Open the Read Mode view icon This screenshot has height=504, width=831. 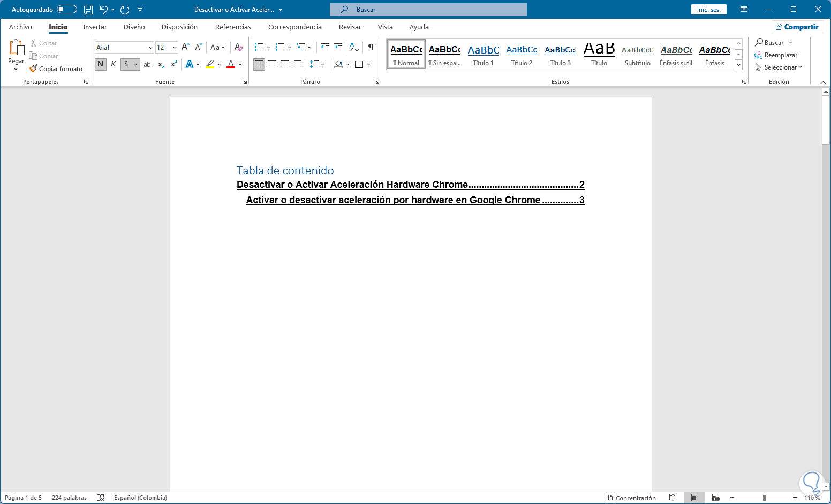click(673, 498)
